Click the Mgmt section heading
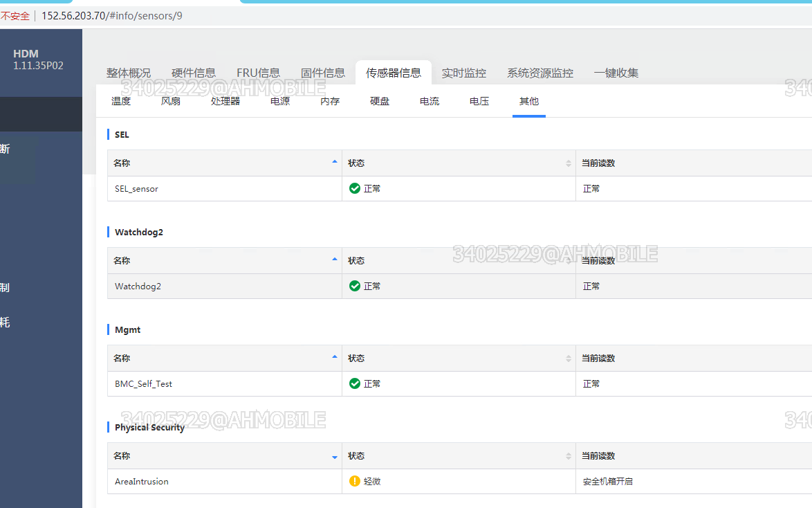 127,329
